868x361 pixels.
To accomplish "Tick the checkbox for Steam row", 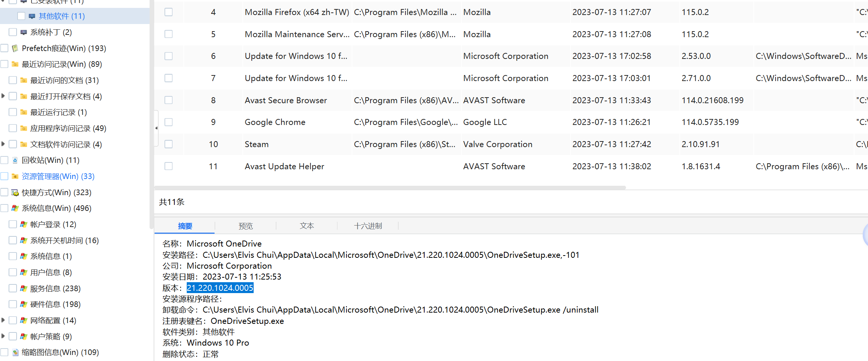I will (169, 144).
